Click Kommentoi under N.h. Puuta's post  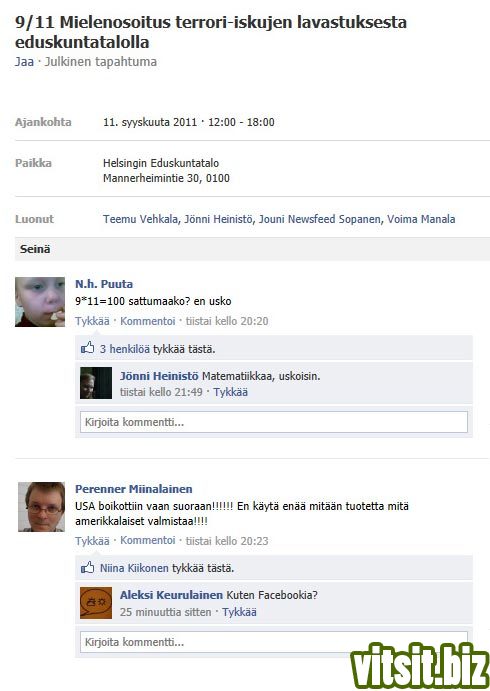(x=148, y=321)
